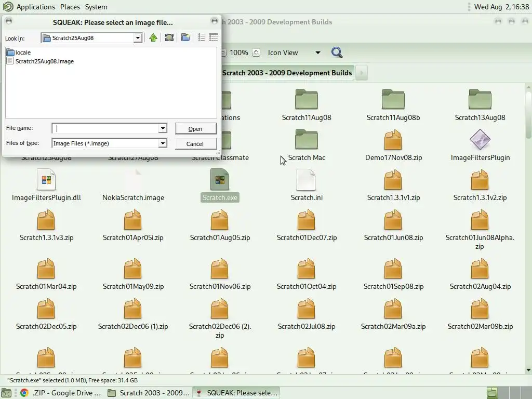Image resolution: width=532 pixels, height=399 pixels.
Task: Select the Scratch.ini file
Action: 307,185
